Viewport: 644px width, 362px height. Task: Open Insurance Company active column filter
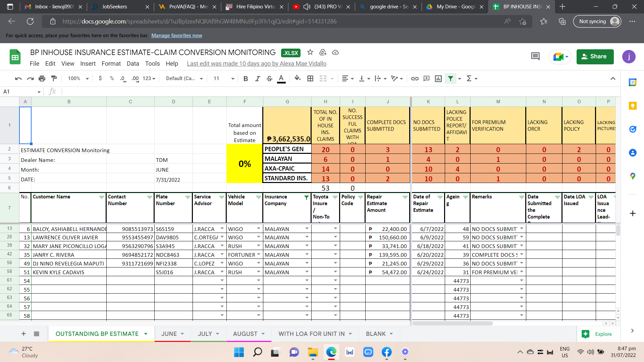coord(306,197)
